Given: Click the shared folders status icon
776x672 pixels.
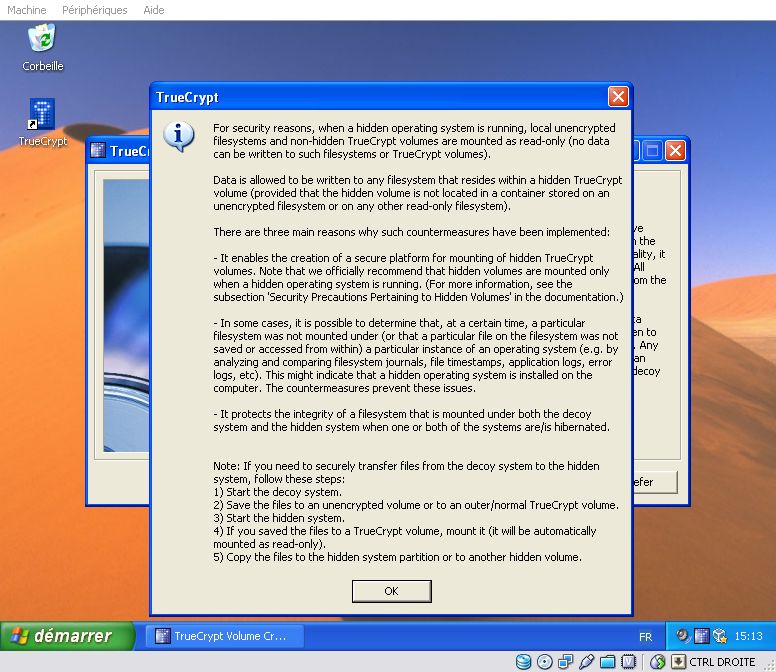Looking at the screenshot, I should click(x=607, y=662).
